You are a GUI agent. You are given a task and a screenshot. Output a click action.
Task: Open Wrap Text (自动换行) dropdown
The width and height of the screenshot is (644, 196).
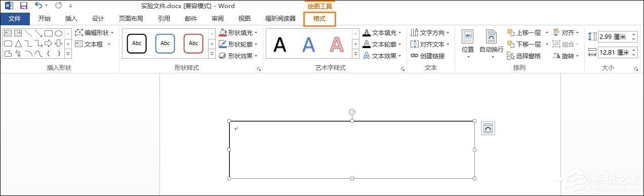click(492, 44)
